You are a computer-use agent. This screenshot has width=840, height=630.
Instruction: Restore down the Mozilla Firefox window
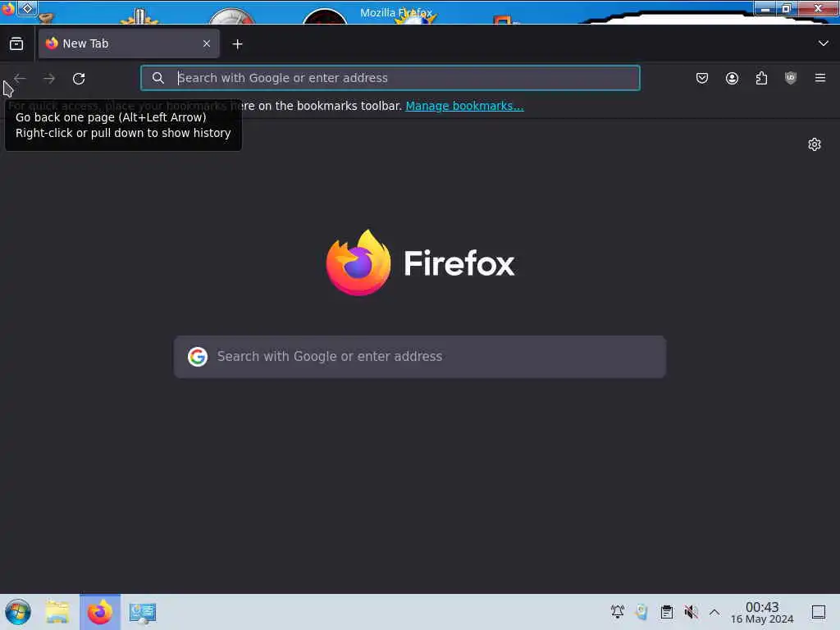click(787, 8)
